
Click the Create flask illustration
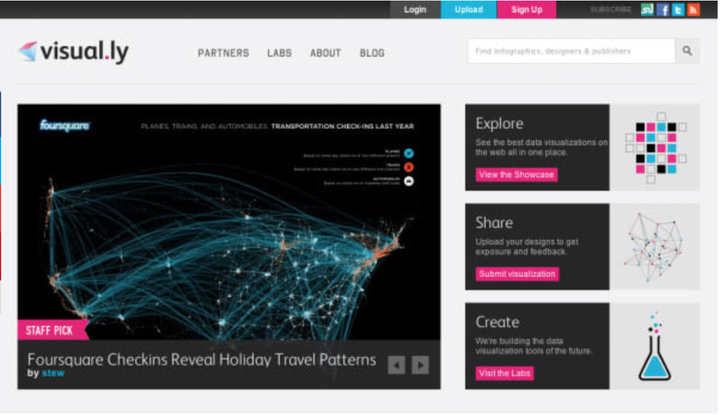[655, 346]
